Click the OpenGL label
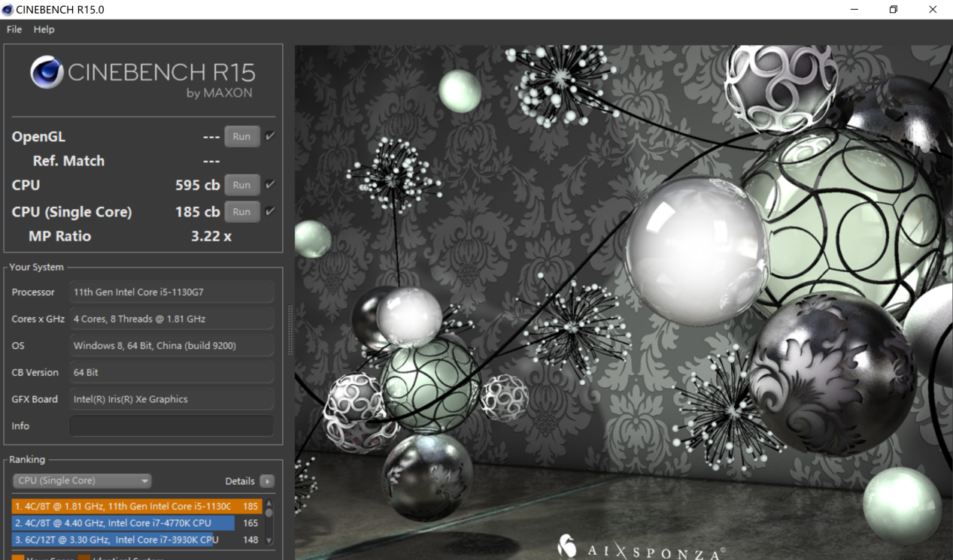This screenshot has width=953, height=560. pyautogui.click(x=38, y=137)
